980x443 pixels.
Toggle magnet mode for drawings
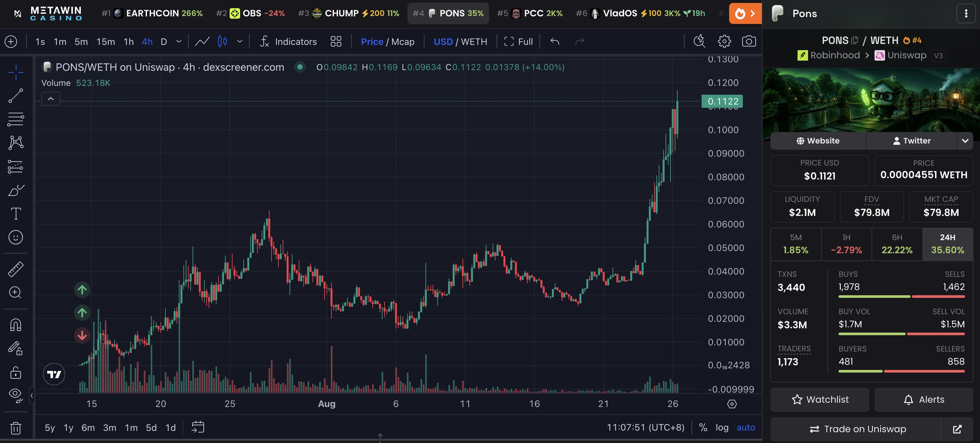click(x=16, y=325)
